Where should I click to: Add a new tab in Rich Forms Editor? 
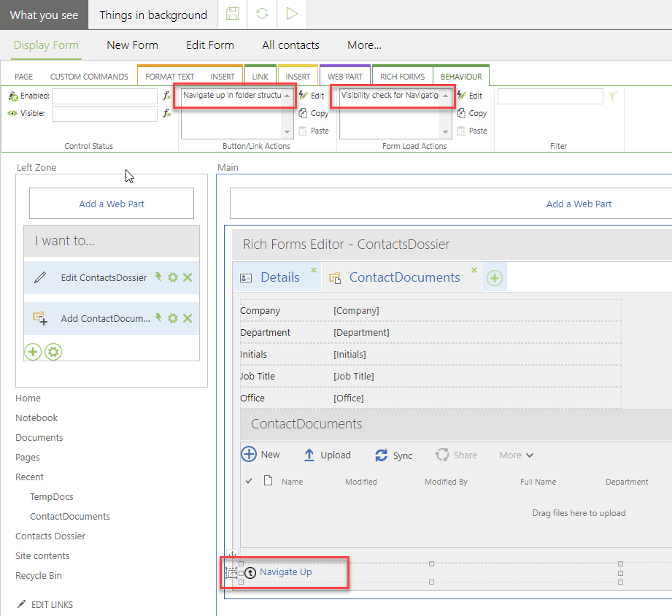(495, 278)
